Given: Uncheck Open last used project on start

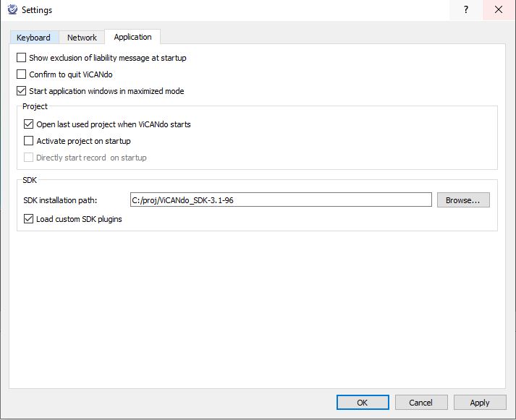Looking at the screenshot, I should [29, 124].
